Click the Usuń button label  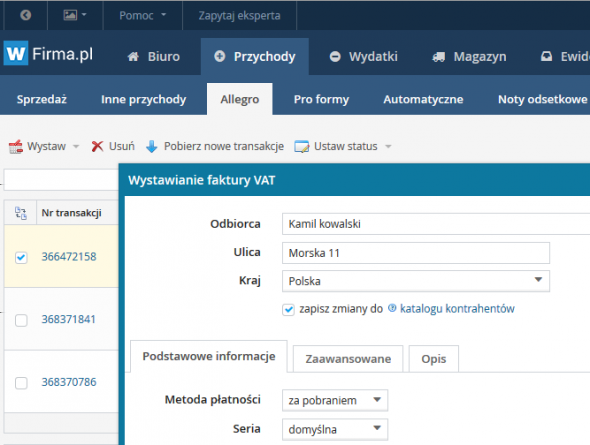(x=122, y=146)
